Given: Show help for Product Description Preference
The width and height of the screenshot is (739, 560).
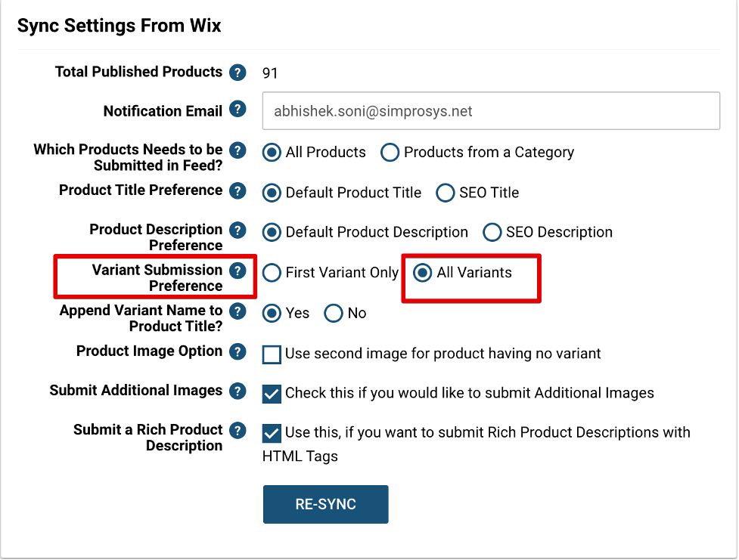Looking at the screenshot, I should (238, 230).
